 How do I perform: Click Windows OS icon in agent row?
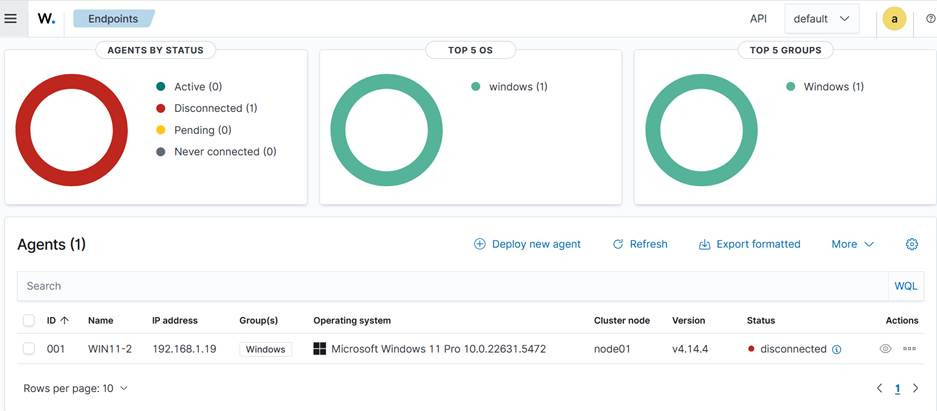click(x=320, y=349)
